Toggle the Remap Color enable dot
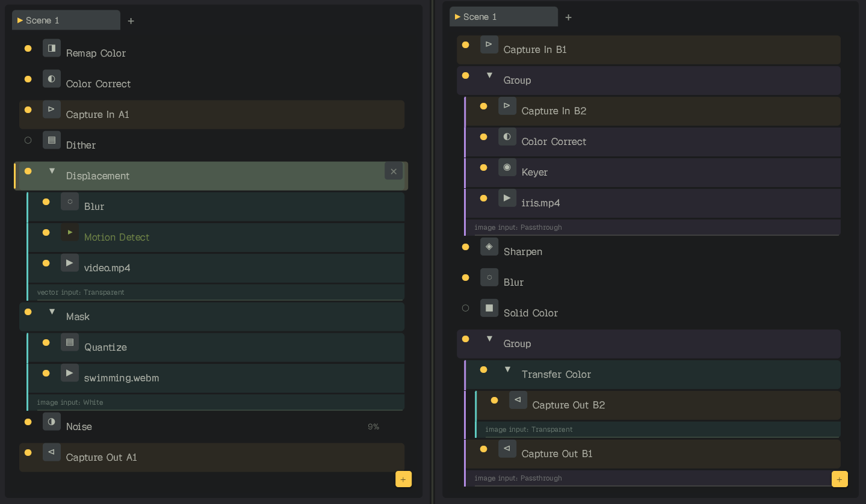Screen dimensions: 866x504 [x=28, y=48]
